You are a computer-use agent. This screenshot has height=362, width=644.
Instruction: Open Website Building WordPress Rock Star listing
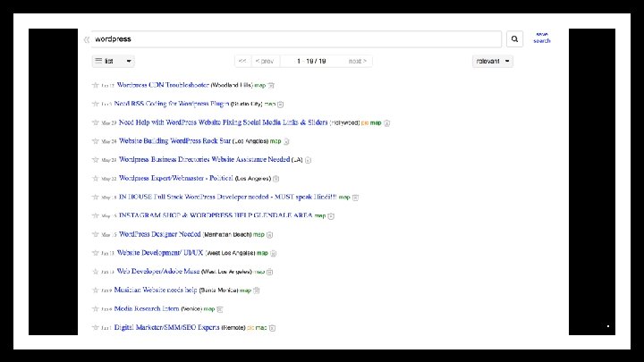(x=175, y=141)
